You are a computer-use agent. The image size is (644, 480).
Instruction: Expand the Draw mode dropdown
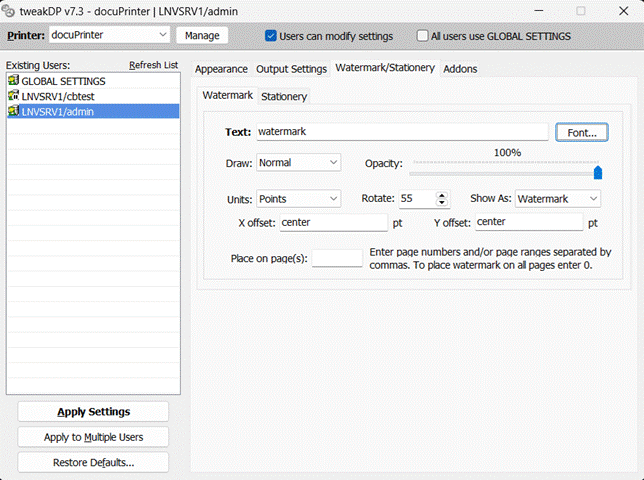(x=332, y=162)
